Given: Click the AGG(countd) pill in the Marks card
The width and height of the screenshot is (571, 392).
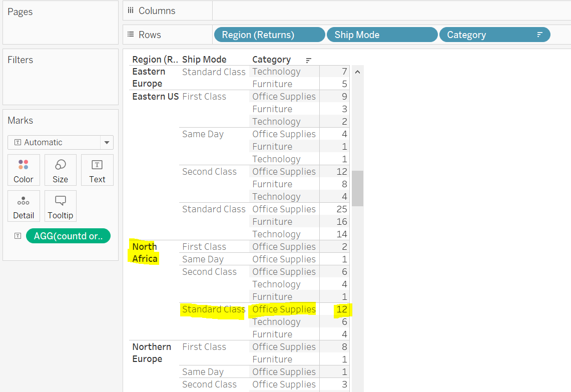Looking at the screenshot, I should point(68,235).
